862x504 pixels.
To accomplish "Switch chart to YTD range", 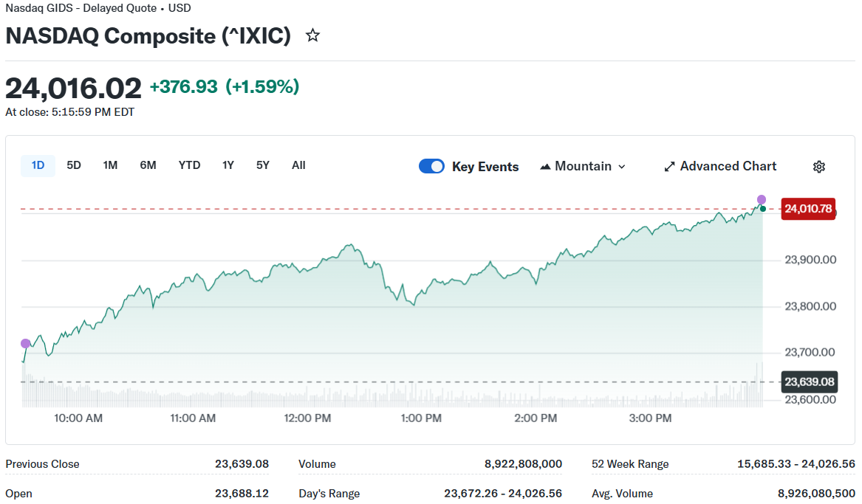I will 189,165.
